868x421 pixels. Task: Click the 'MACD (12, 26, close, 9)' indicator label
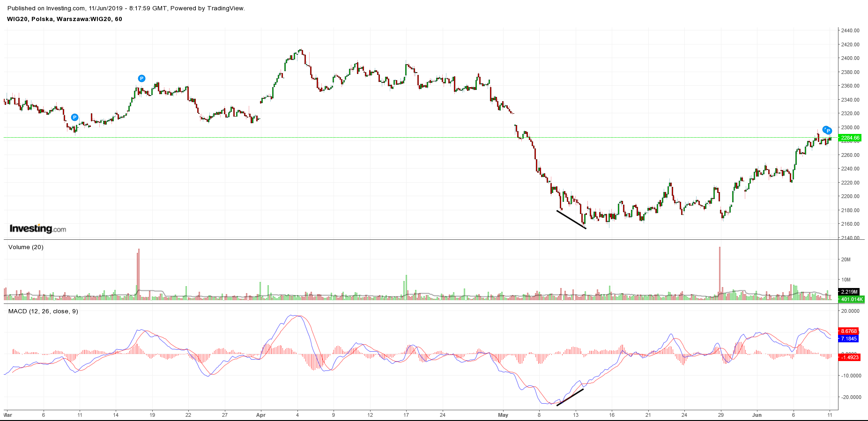coord(43,311)
